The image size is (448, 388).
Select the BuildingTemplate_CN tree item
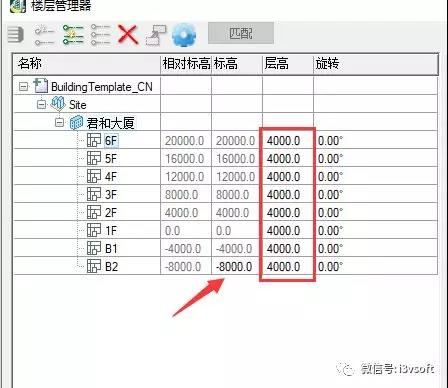coord(102,87)
